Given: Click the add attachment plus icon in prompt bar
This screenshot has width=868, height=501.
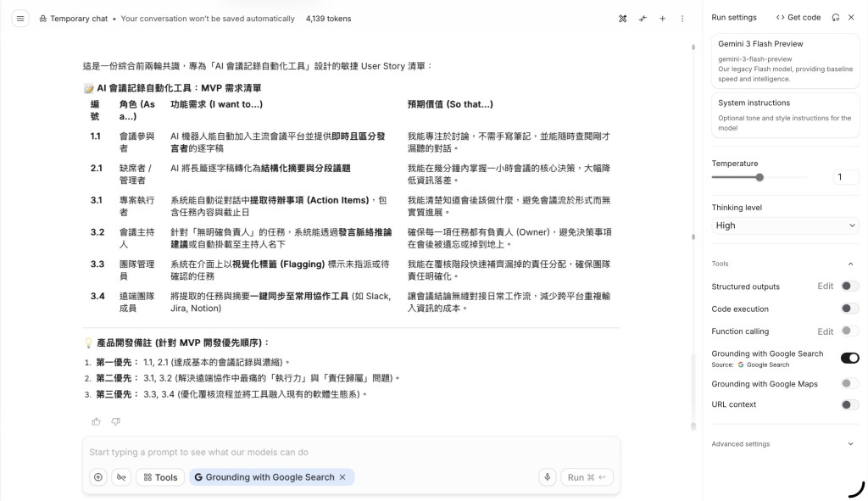Looking at the screenshot, I should tap(98, 477).
